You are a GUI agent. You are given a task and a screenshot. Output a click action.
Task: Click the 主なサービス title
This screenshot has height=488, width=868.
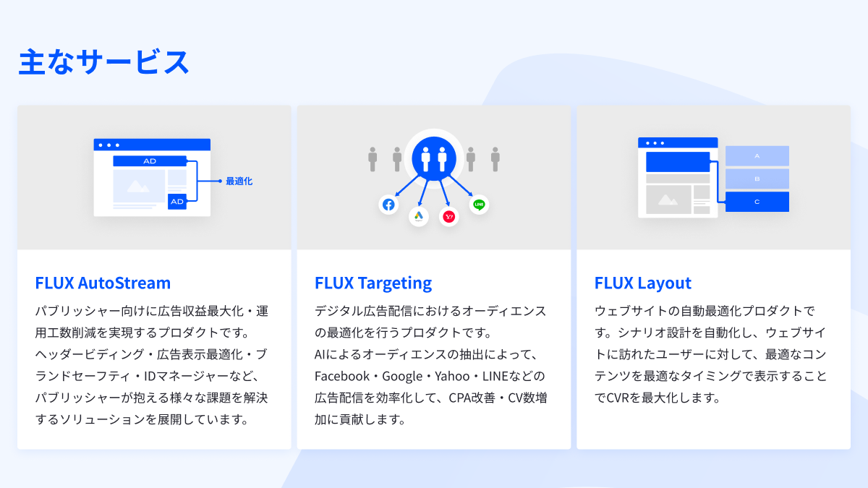coord(104,62)
